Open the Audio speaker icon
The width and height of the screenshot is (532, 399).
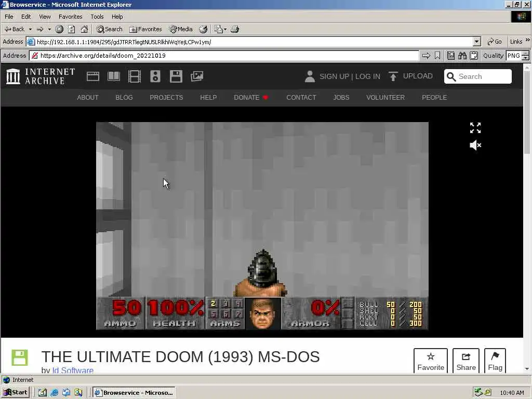[x=155, y=76]
